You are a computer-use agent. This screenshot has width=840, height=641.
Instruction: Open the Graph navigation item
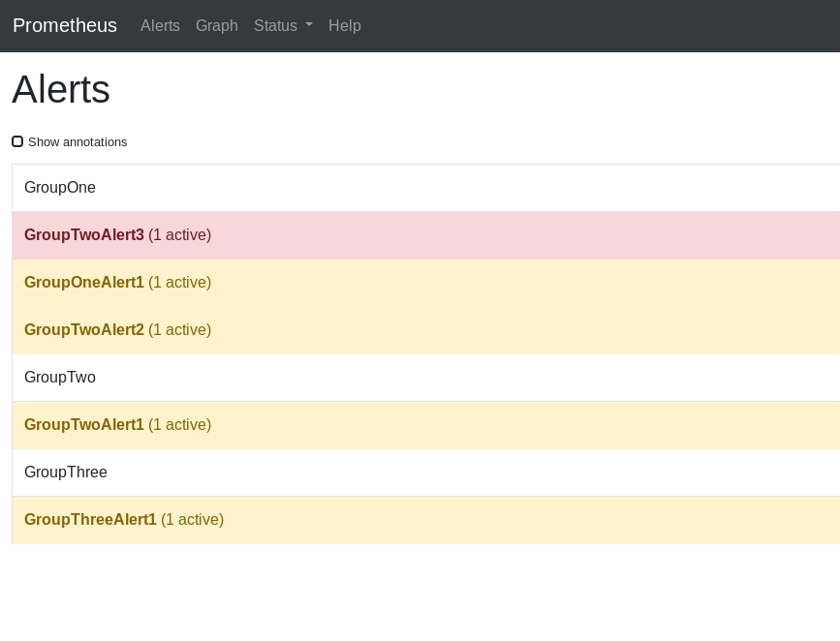coord(217,26)
